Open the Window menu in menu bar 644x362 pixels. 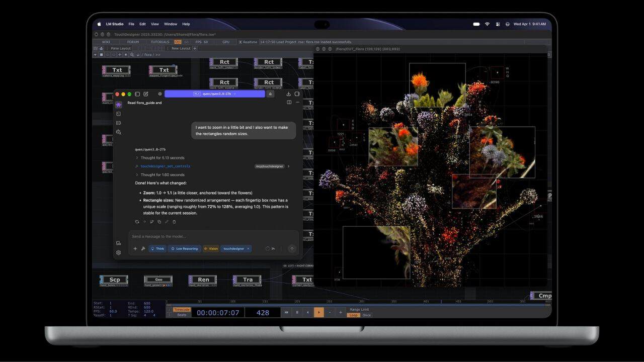(171, 24)
